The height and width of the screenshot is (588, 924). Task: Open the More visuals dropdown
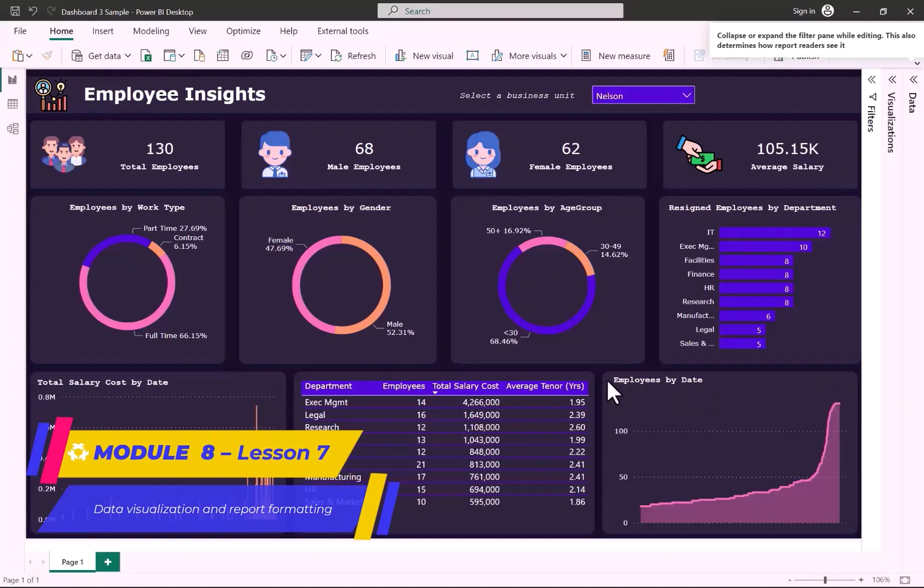565,56
